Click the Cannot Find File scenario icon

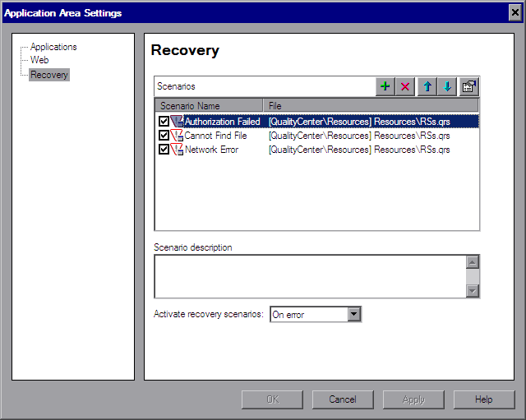tap(177, 136)
